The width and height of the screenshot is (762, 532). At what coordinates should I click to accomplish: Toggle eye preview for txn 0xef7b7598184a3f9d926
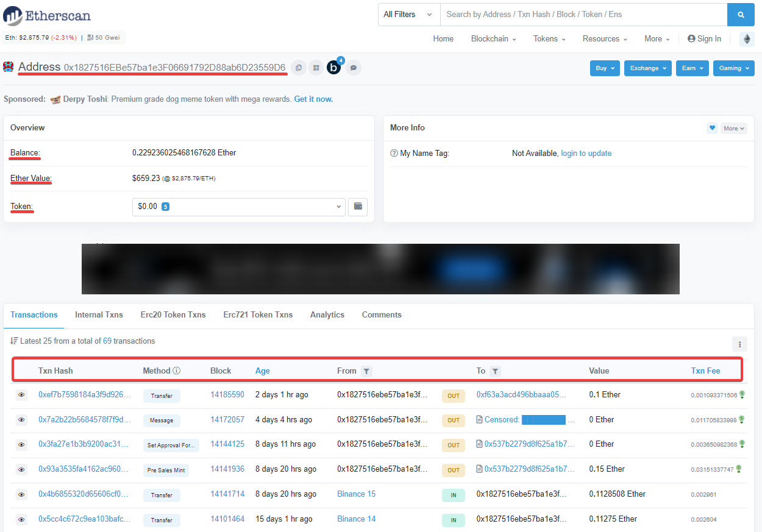[x=21, y=395]
